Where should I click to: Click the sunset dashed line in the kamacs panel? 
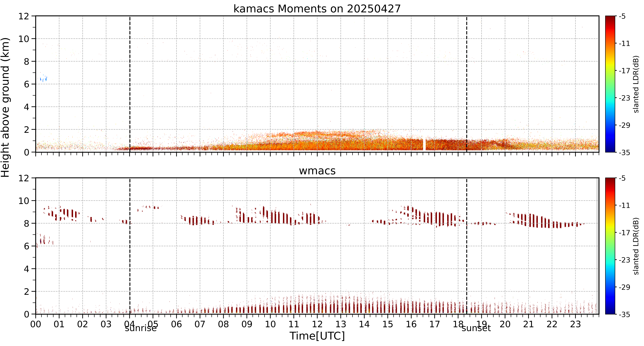click(x=467, y=84)
